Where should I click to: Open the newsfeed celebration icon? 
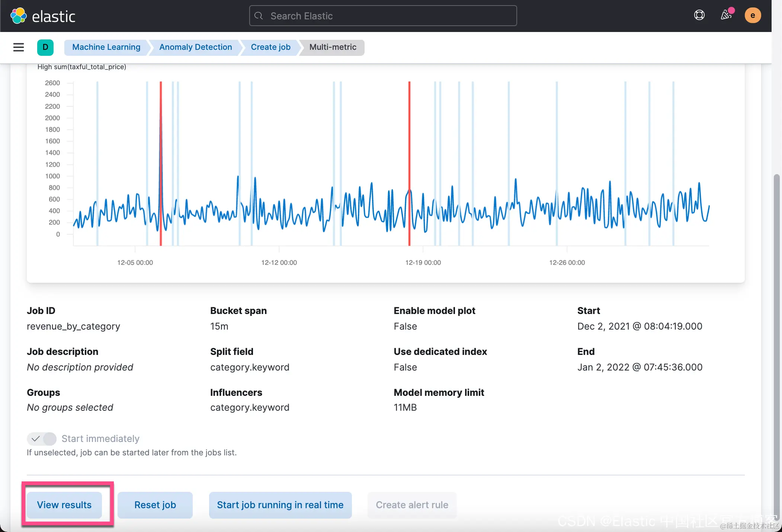click(x=726, y=15)
